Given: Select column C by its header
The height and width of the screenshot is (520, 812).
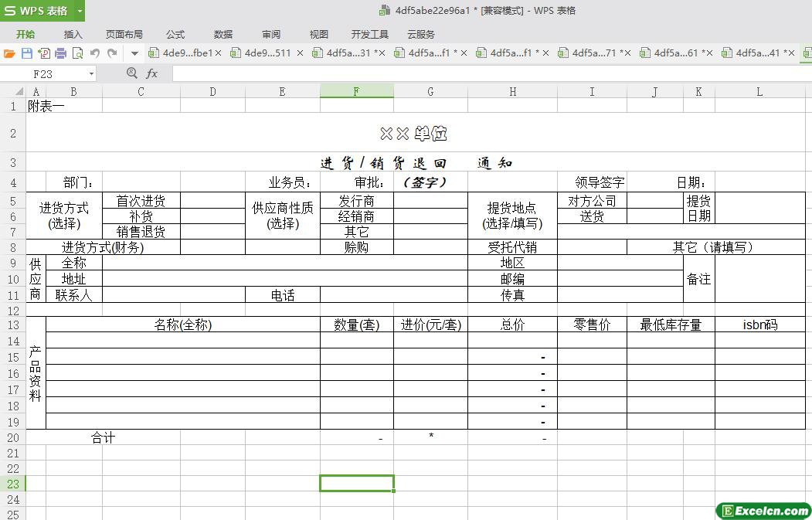Looking at the screenshot, I should coord(141,92).
